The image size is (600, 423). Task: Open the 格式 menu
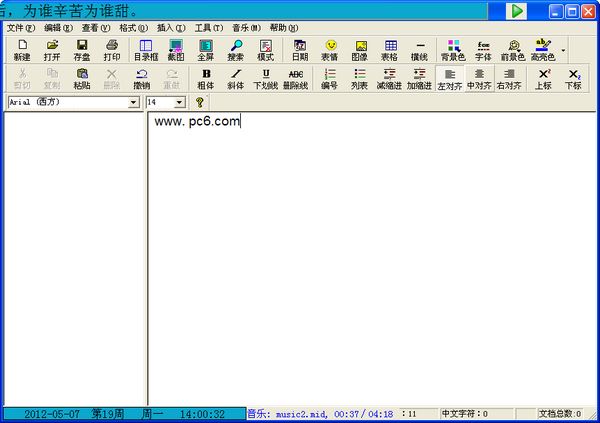pyautogui.click(x=133, y=28)
